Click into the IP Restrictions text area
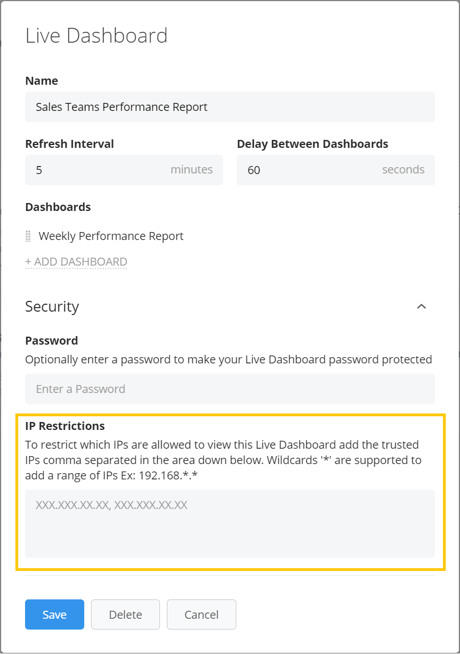This screenshot has width=460, height=654. pyautogui.click(x=230, y=523)
